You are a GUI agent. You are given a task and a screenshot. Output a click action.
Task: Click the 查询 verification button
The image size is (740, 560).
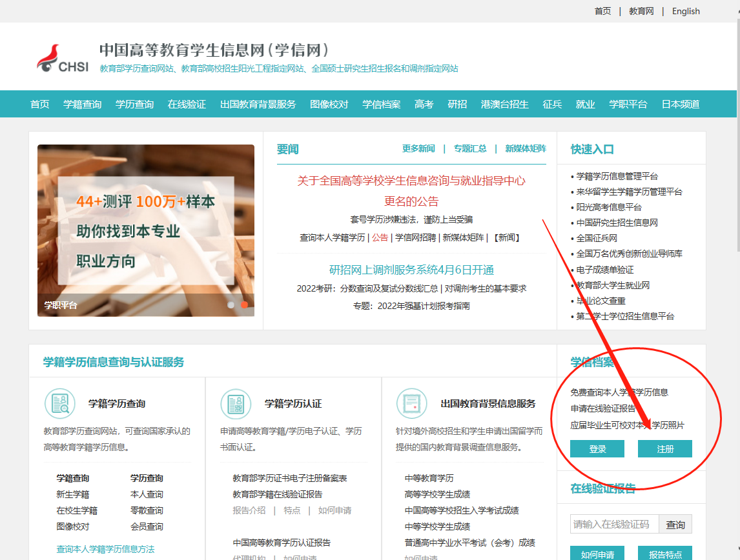point(675,525)
